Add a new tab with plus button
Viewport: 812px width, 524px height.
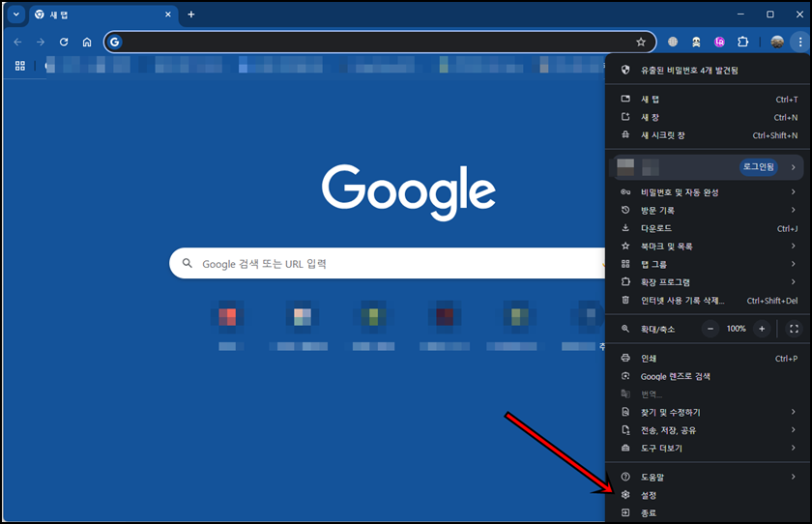coord(191,15)
